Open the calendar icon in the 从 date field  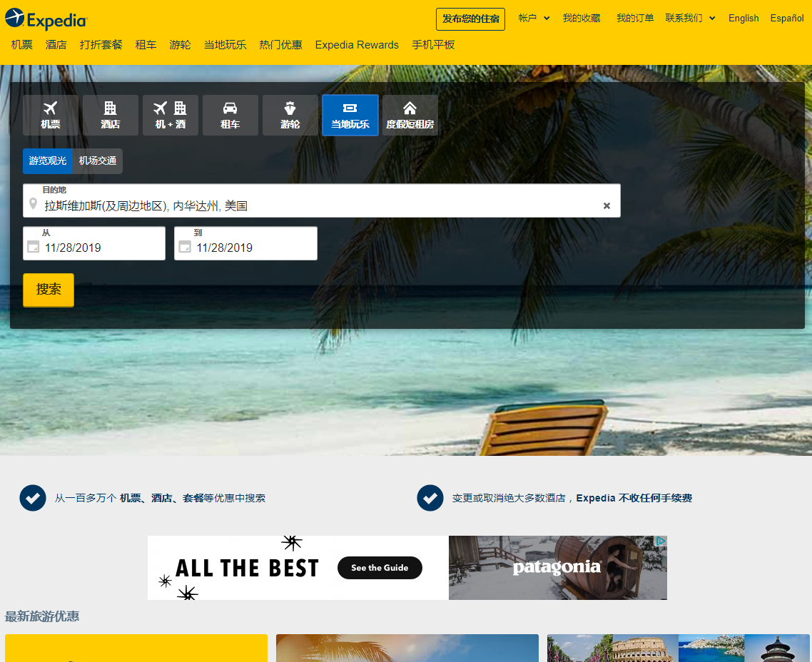(x=34, y=247)
